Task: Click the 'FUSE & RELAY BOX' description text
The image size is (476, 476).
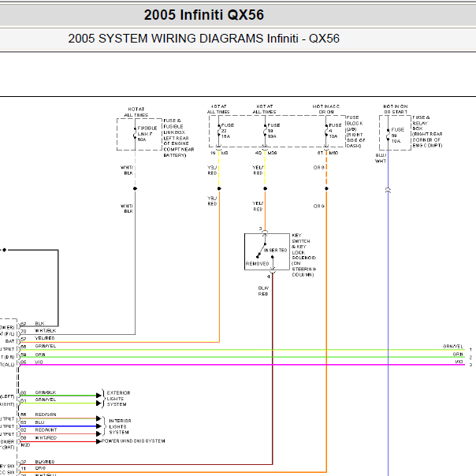Action: [427, 132]
